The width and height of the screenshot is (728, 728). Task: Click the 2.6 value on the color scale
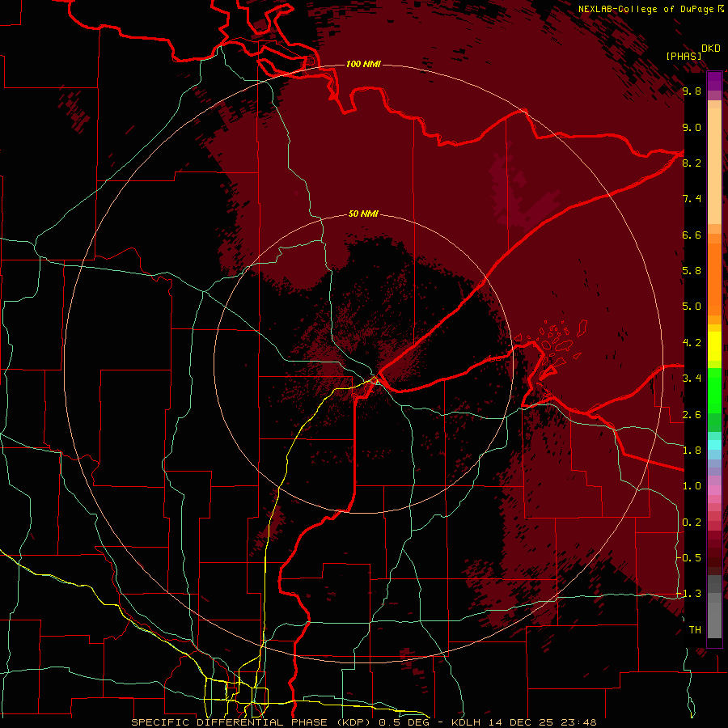tap(692, 415)
